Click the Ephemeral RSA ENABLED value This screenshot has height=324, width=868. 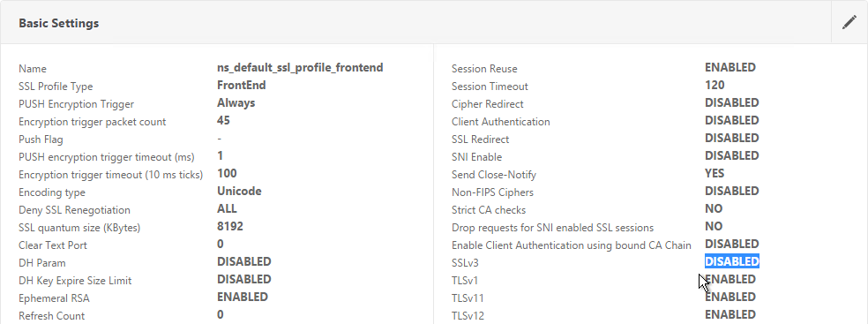pos(243,297)
